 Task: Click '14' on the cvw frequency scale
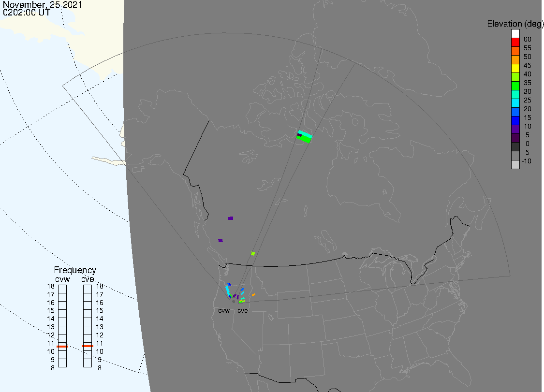[51, 319]
